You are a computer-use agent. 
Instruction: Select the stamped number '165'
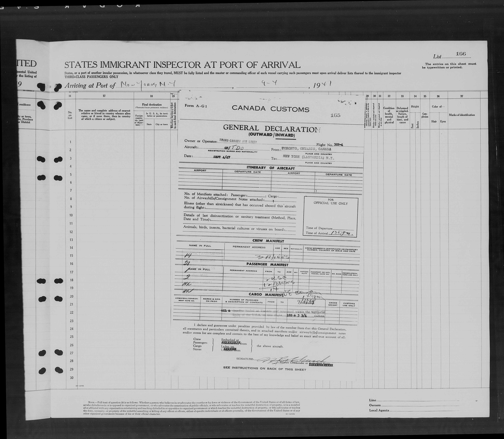point(335,115)
